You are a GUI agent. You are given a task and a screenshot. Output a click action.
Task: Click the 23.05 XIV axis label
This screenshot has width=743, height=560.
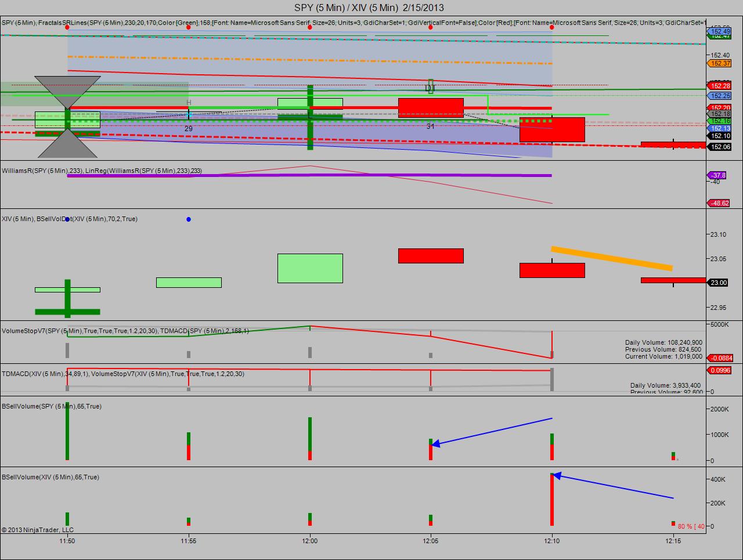click(719, 259)
